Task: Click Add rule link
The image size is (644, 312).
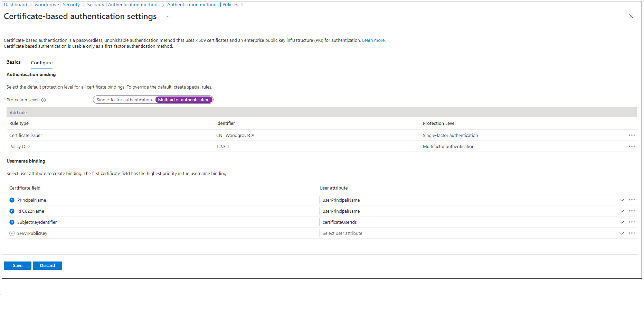Action: [18, 112]
